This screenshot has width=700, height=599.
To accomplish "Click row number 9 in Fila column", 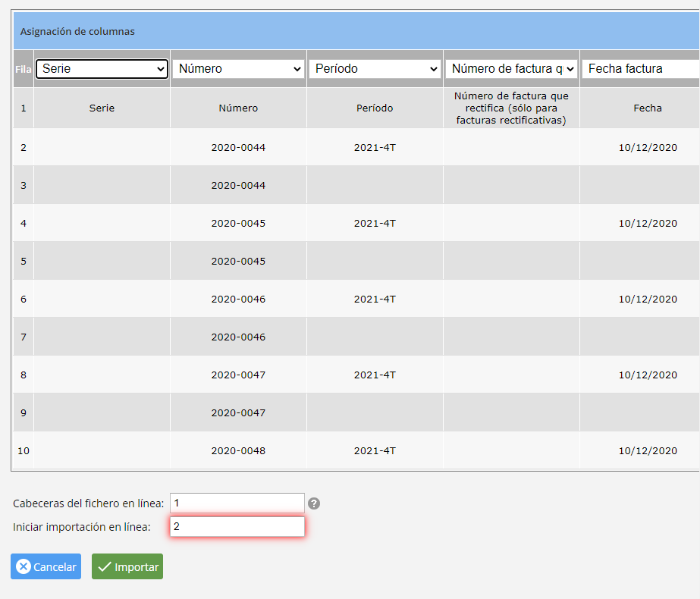I will (24, 413).
